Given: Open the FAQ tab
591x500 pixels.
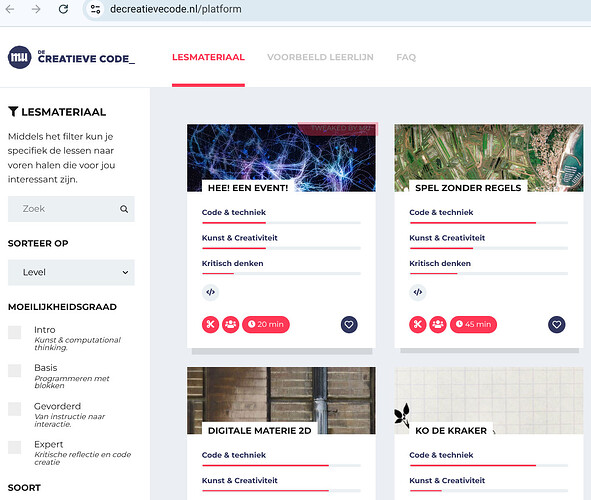Looking at the screenshot, I should tap(406, 57).
